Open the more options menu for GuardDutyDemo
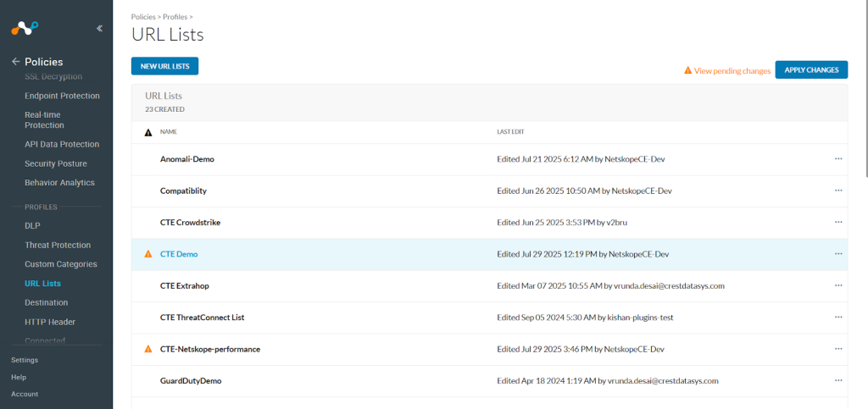 click(x=838, y=380)
